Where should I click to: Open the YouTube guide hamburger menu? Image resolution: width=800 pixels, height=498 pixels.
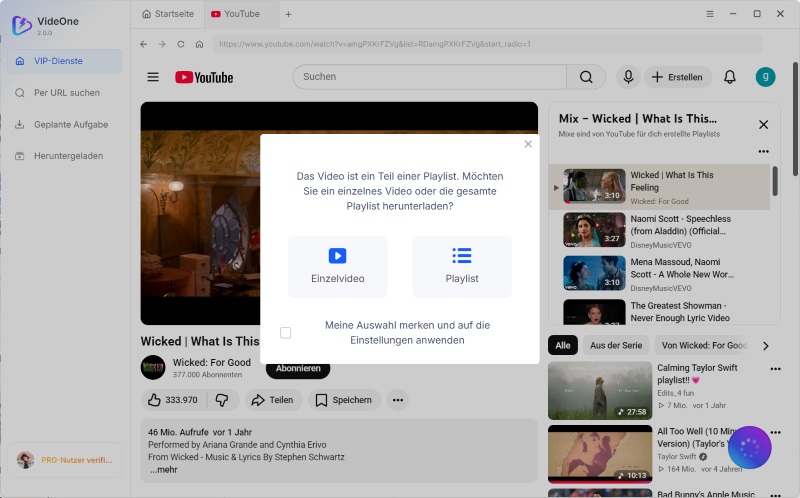[x=153, y=77]
